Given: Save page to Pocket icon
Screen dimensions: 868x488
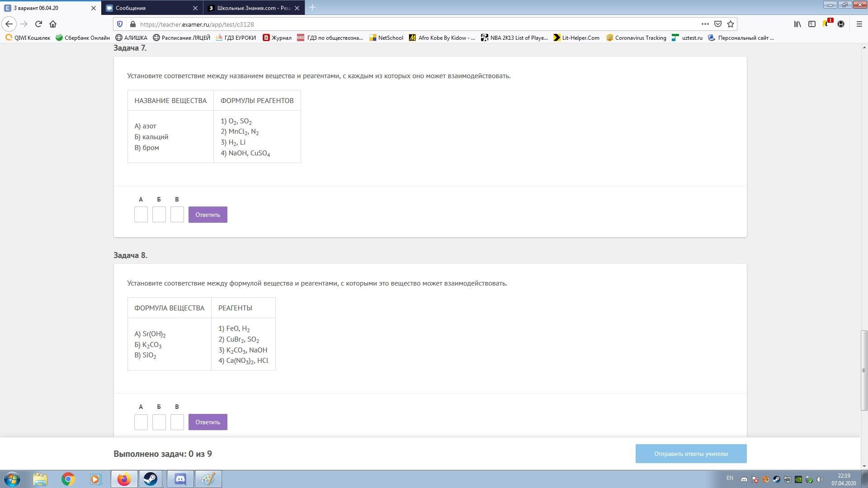Looking at the screenshot, I should coord(718,24).
